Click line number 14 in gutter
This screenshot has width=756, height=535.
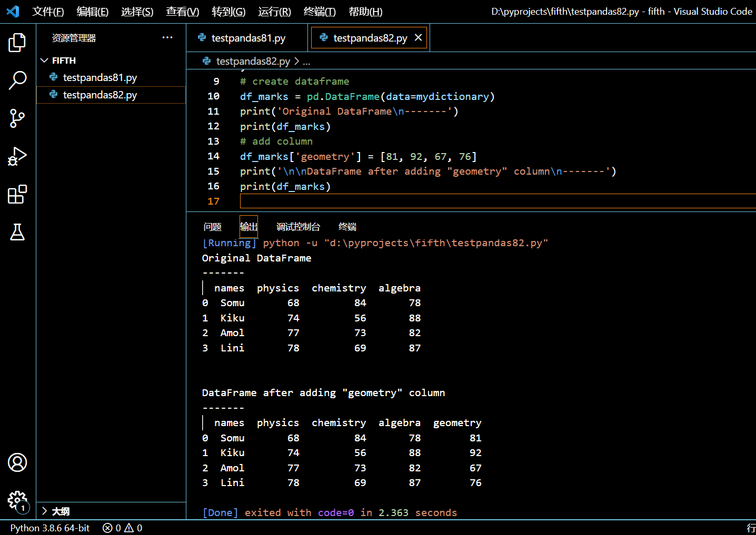coord(213,156)
